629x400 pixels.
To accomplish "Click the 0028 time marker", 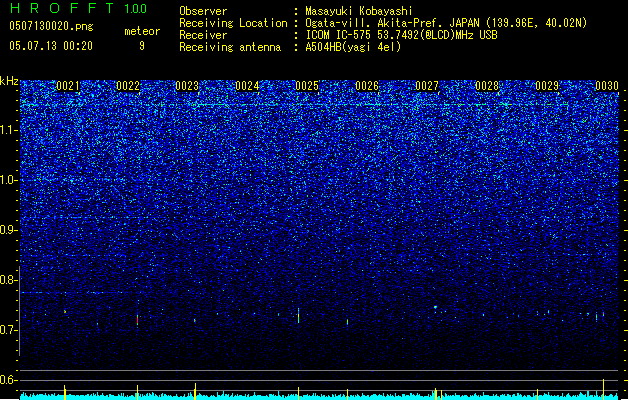I will 487,86.
